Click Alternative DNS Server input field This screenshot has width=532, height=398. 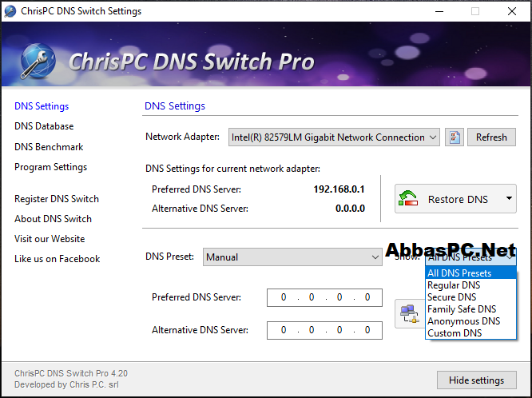tap(324, 330)
